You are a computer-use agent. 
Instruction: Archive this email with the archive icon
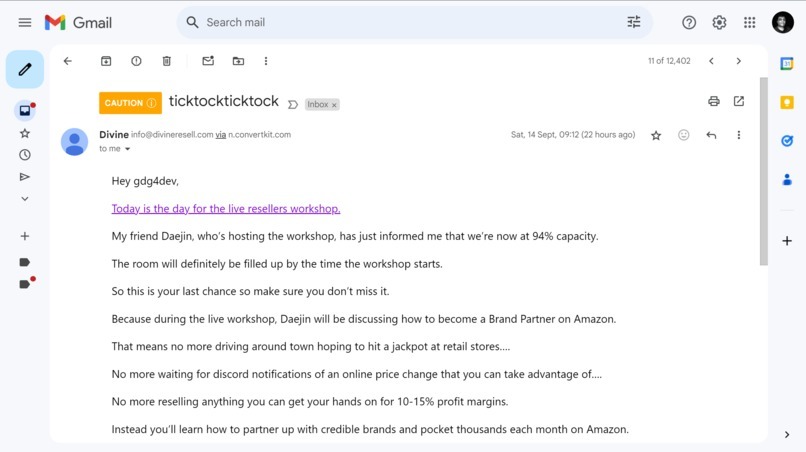(106, 61)
